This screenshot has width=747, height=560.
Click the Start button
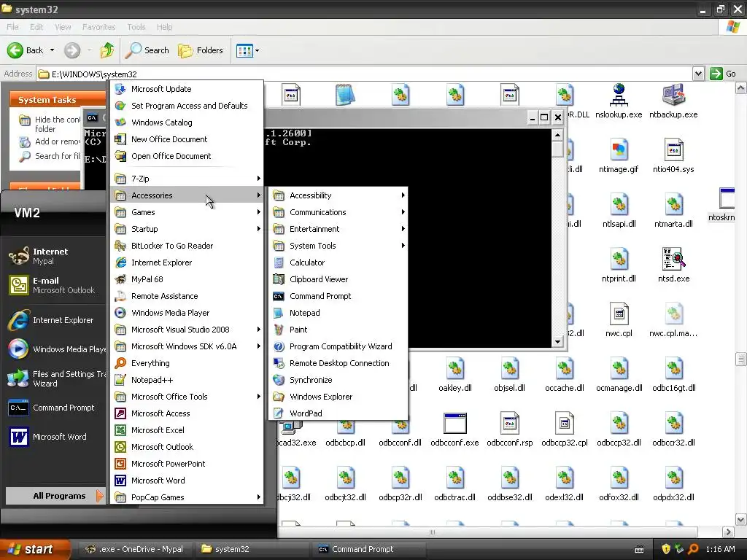[34, 549]
